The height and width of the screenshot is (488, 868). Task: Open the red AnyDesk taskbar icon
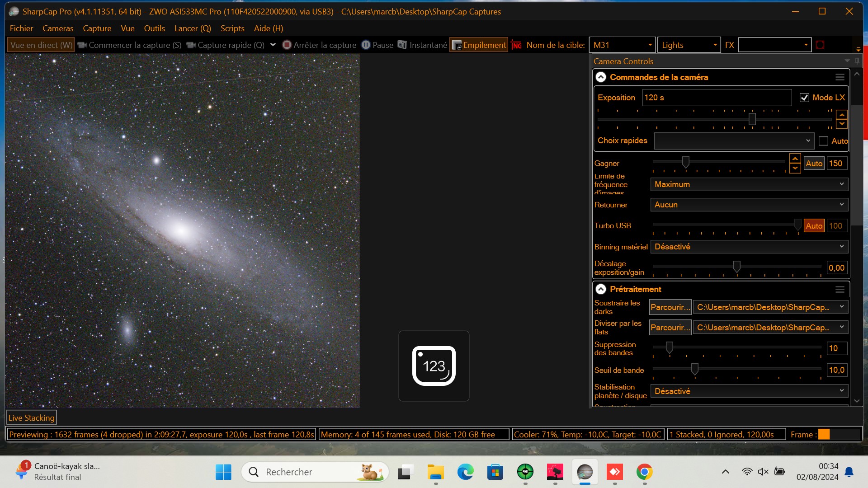pos(615,472)
